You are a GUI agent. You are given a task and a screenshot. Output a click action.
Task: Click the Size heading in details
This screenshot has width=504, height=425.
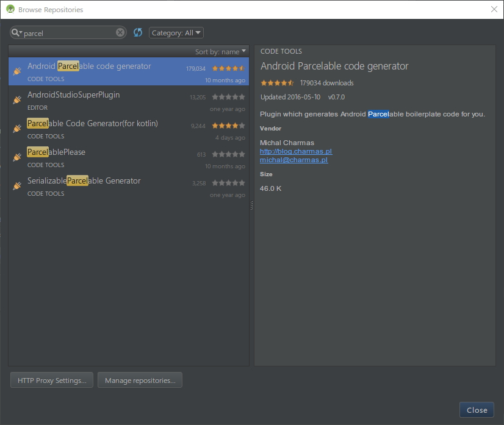(266, 174)
